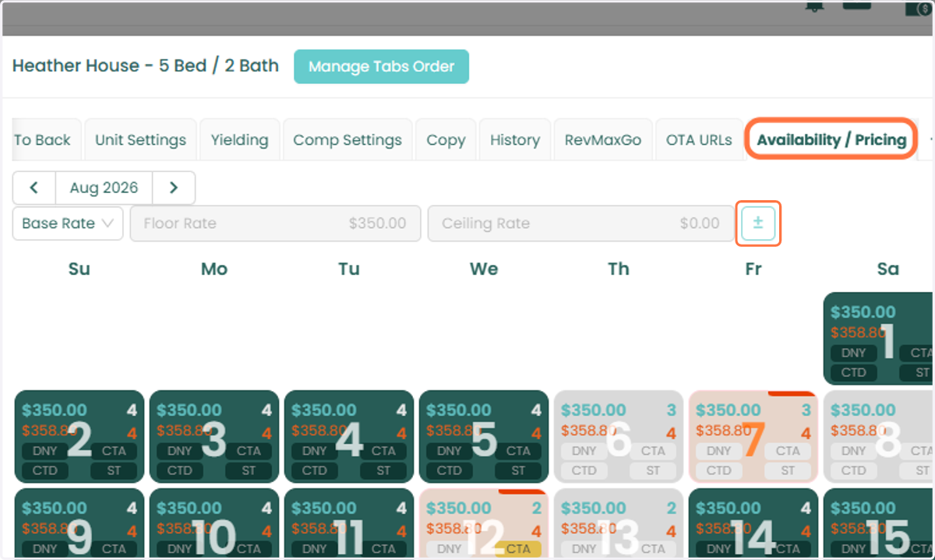Switch to the RevMaxGo tab
Viewport: 935px width, 560px height.
click(x=603, y=140)
